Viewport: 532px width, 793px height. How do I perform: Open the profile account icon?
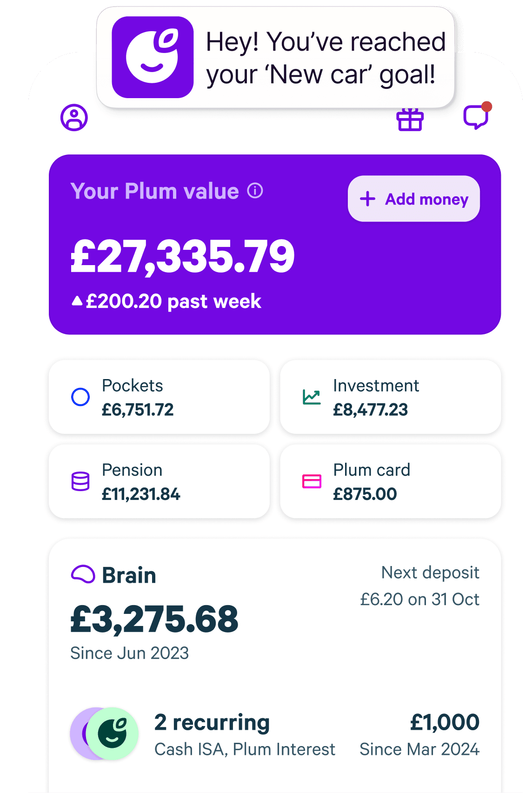pos(74,118)
